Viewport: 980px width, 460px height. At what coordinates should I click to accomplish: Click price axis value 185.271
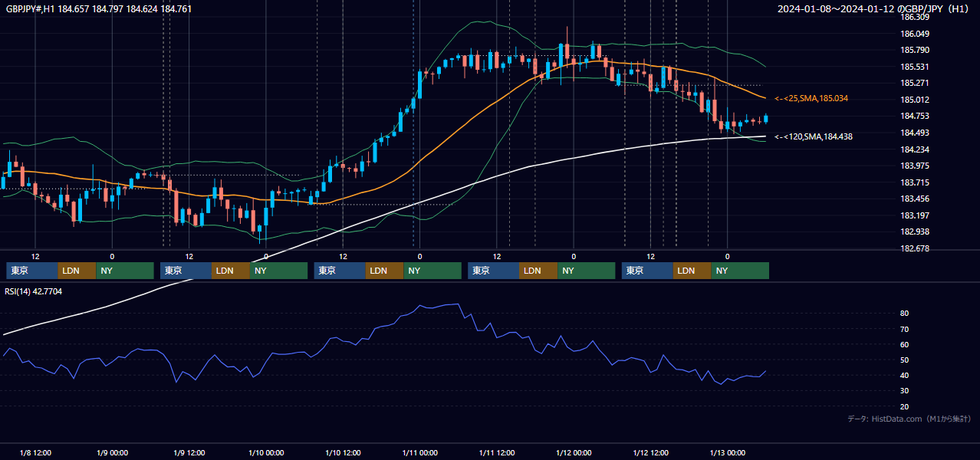pyautogui.click(x=914, y=83)
